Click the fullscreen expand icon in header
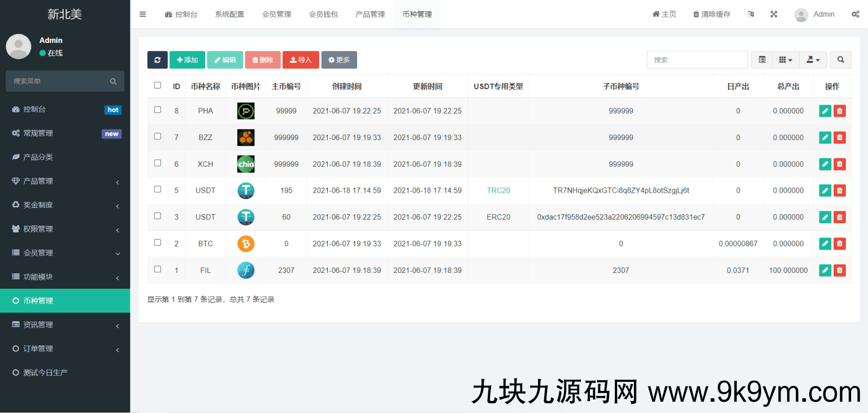 (x=774, y=14)
